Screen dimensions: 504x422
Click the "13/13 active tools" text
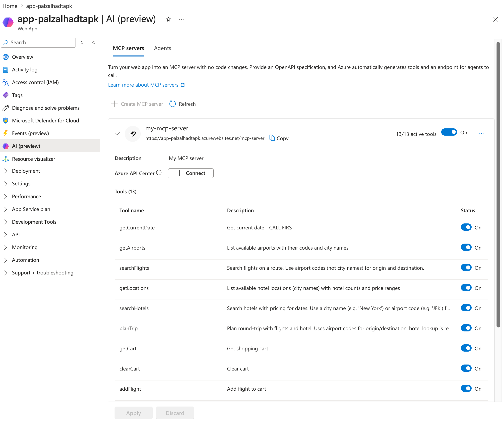pos(416,134)
